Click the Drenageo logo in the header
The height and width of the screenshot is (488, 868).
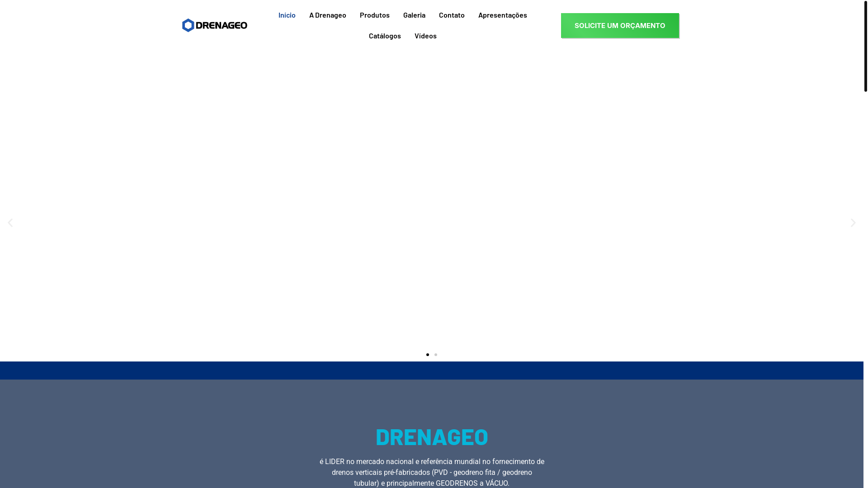click(x=215, y=25)
